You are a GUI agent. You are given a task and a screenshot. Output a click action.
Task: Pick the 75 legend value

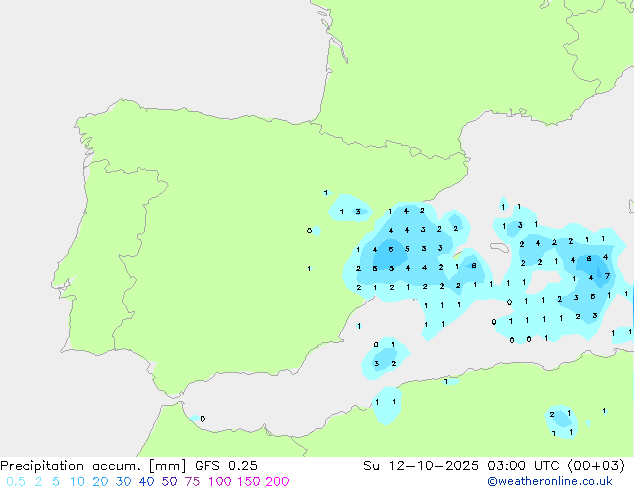[192, 482]
